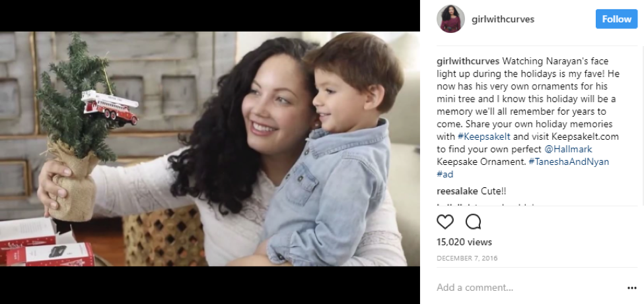Click the Add a comment field
This screenshot has width=644, height=304.
[x=530, y=288]
